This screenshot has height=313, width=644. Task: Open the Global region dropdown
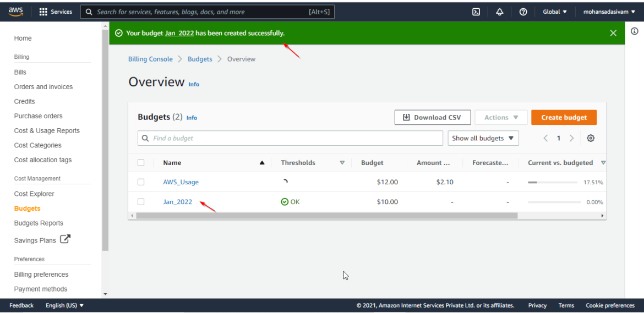point(554,12)
